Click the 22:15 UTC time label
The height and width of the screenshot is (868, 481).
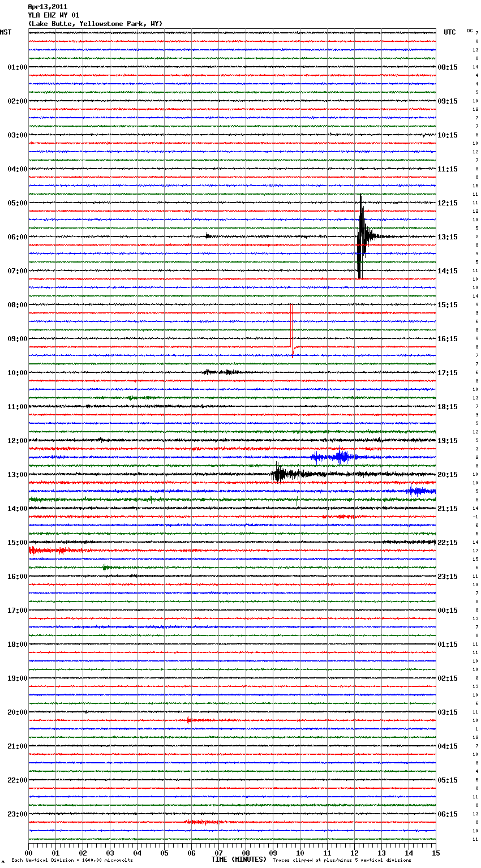[448, 543]
